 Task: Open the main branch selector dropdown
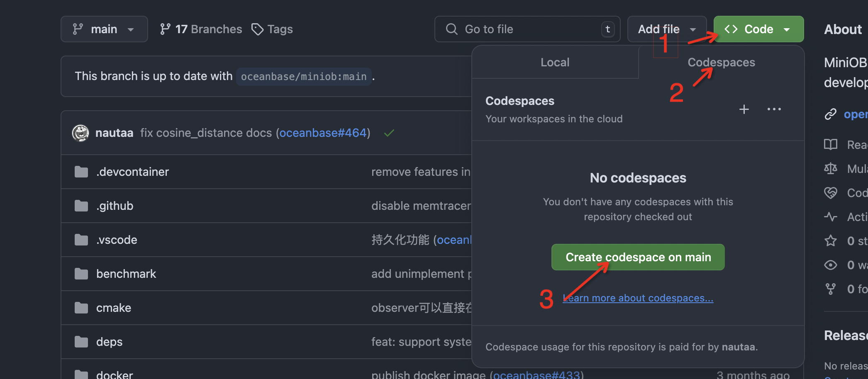(x=104, y=29)
